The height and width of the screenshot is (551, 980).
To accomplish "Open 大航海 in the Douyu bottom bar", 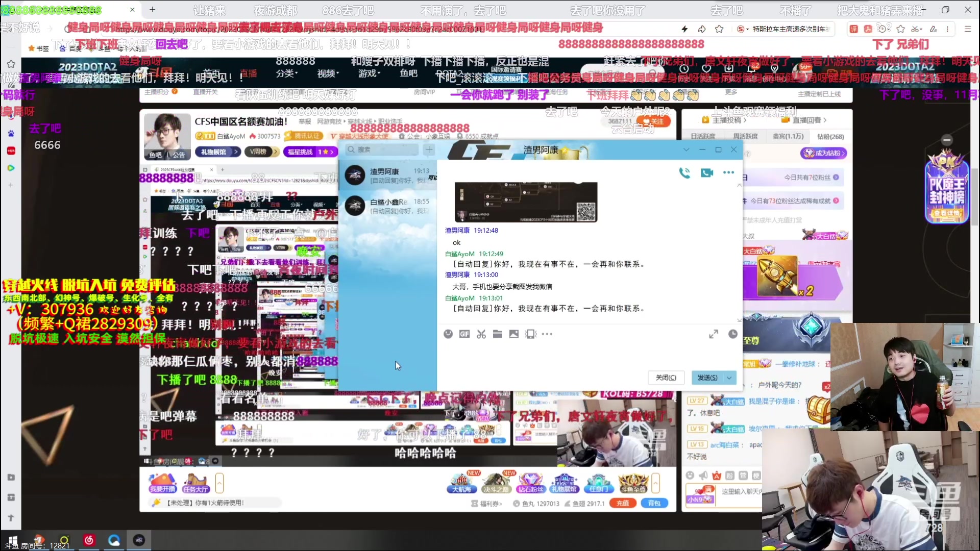I will point(461,483).
